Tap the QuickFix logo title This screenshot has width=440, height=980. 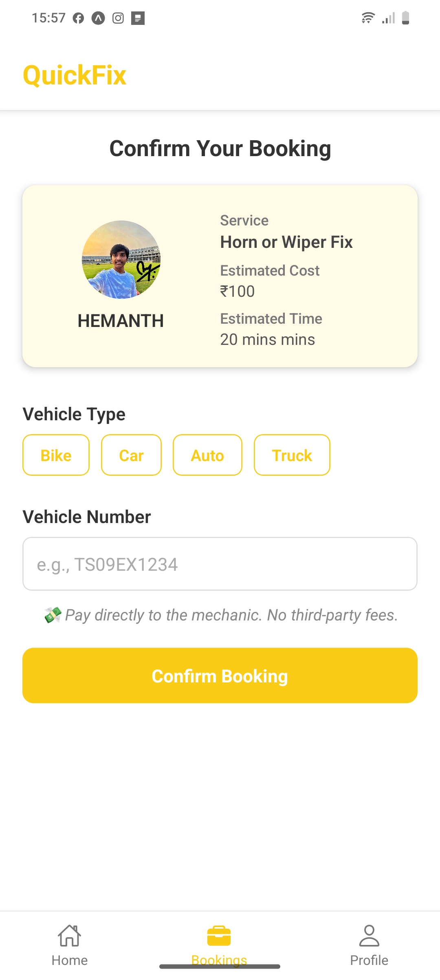pos(75,75)
